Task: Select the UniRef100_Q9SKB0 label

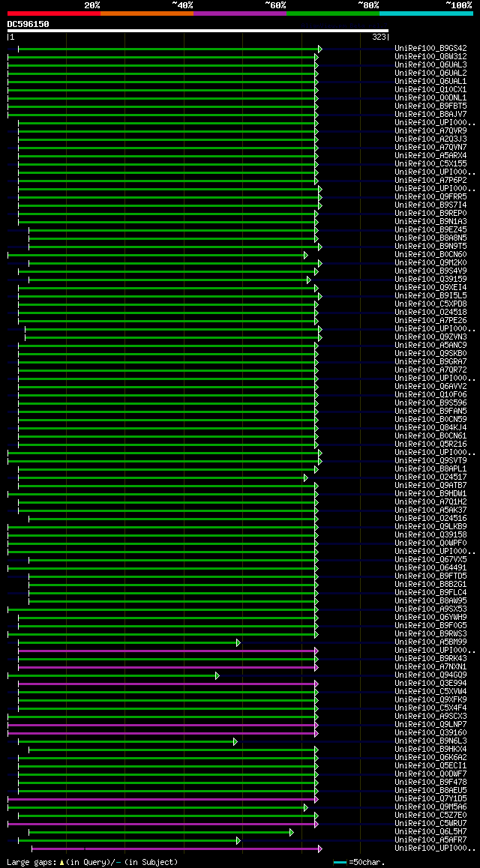Action: point(430,354)
